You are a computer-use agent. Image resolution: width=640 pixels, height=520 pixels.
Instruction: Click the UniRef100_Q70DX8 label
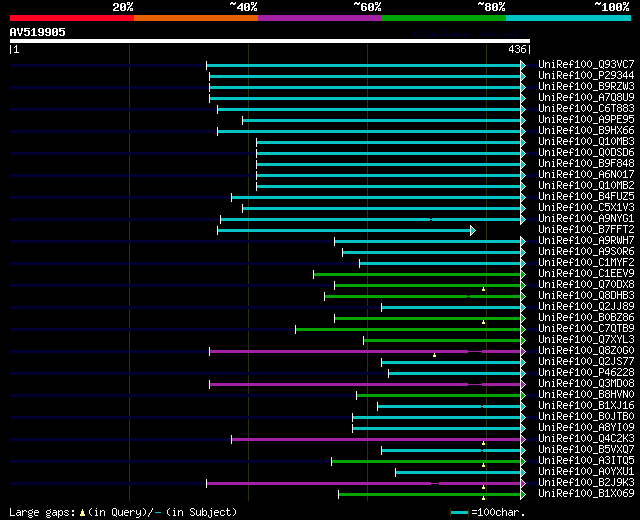(586, 284)
